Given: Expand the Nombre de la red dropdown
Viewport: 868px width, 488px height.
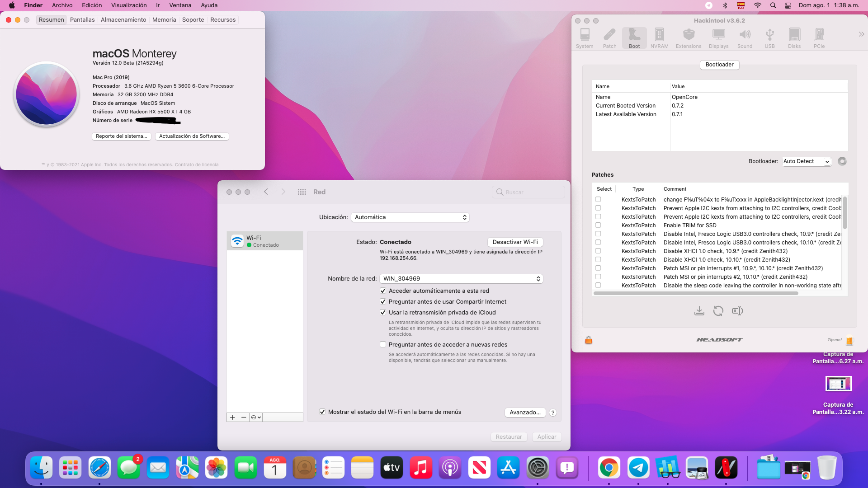Looking at the screenshot, I should click(x=461, y=279).
